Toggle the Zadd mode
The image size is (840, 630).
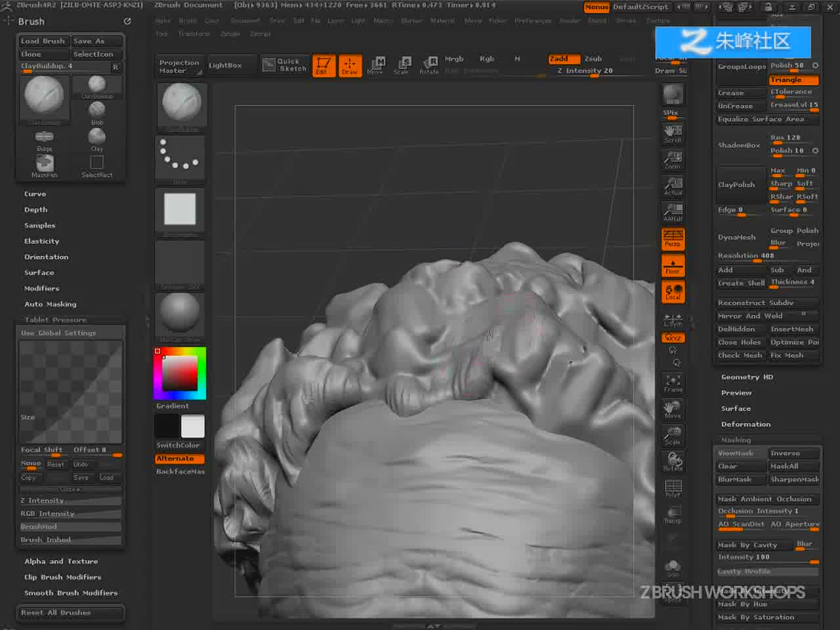coord(564,59)
